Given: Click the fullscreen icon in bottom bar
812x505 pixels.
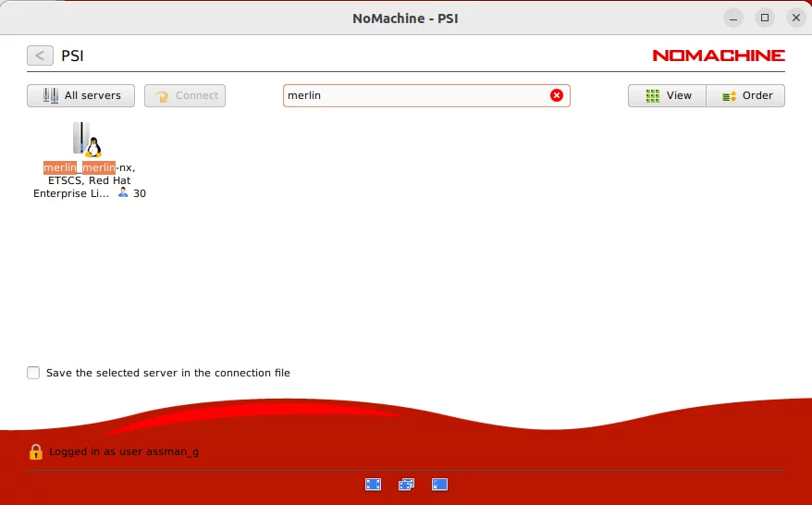Looking at the screenshot, I should pyautogui.click(x=373, y=484).
